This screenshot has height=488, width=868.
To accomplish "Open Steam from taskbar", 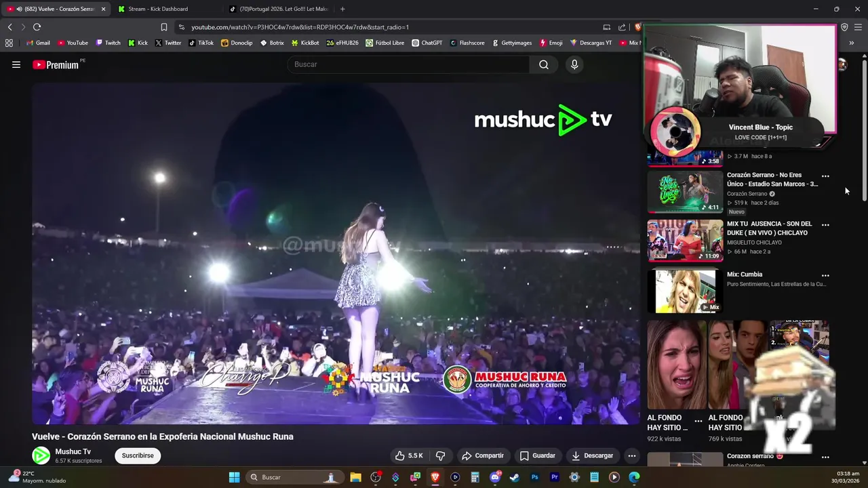I will [515, 477].
